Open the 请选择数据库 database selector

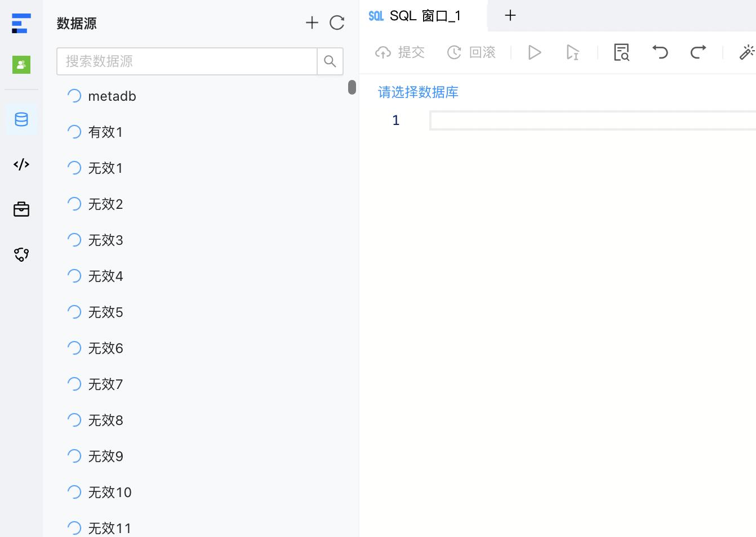click(x=418, y=92)
